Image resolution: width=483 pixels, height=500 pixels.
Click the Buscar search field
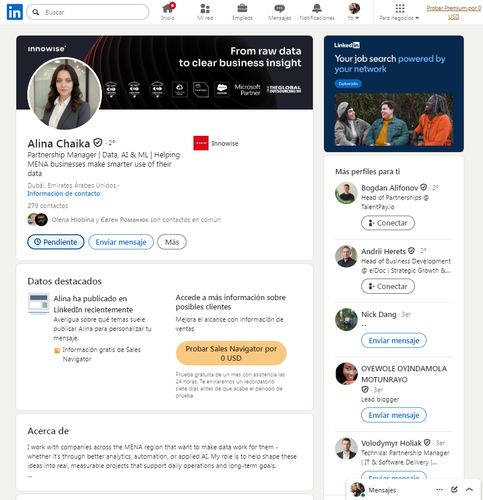[x=88, y=12]
